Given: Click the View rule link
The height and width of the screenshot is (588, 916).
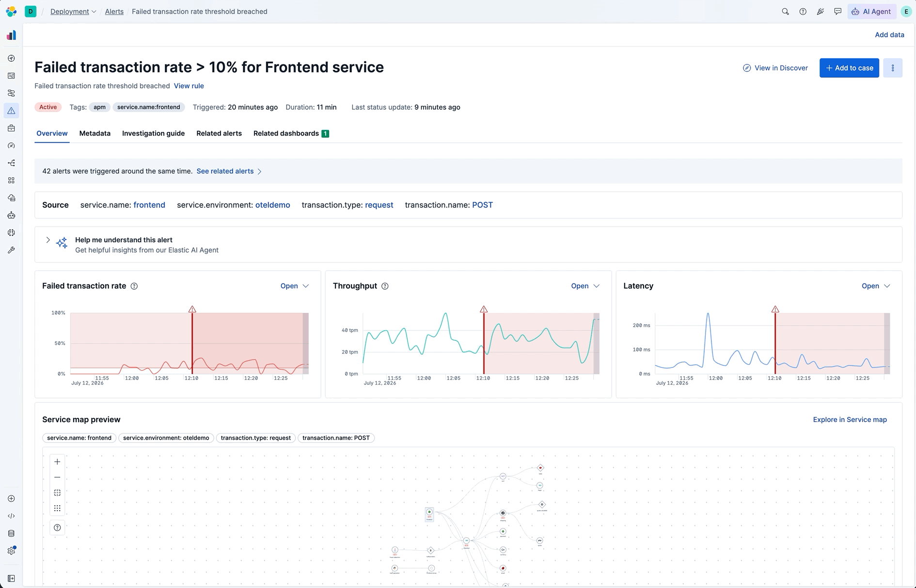Looking at the screenshot, I should click(189, 86).
